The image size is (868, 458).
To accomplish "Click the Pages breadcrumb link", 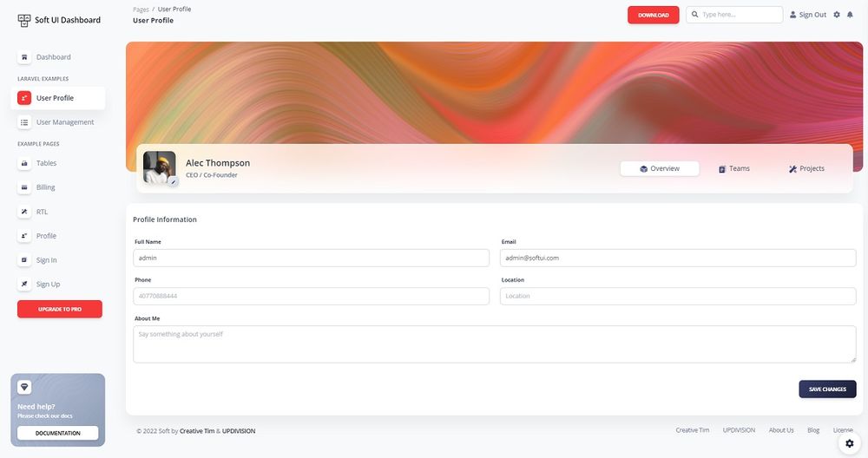I will coord(141,10).
